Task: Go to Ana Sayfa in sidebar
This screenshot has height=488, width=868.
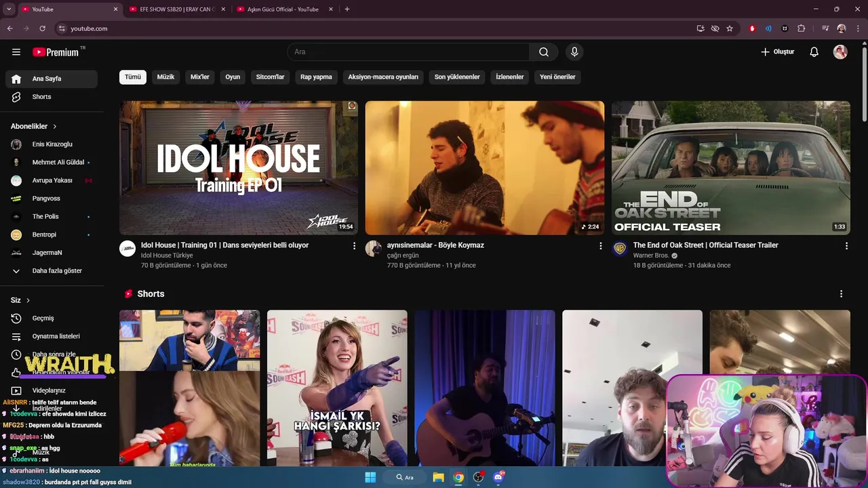Action: [52, 79]
